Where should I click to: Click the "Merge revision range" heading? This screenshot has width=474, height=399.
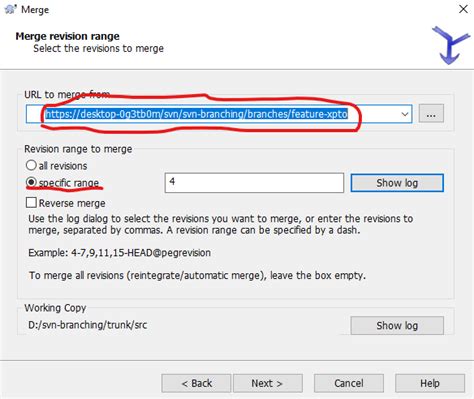pyautogui.click(x=67, y=36)
